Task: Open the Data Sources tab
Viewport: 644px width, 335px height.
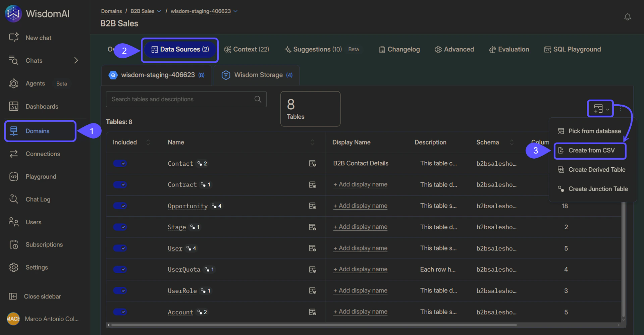Action: click(x=180, y=50)
